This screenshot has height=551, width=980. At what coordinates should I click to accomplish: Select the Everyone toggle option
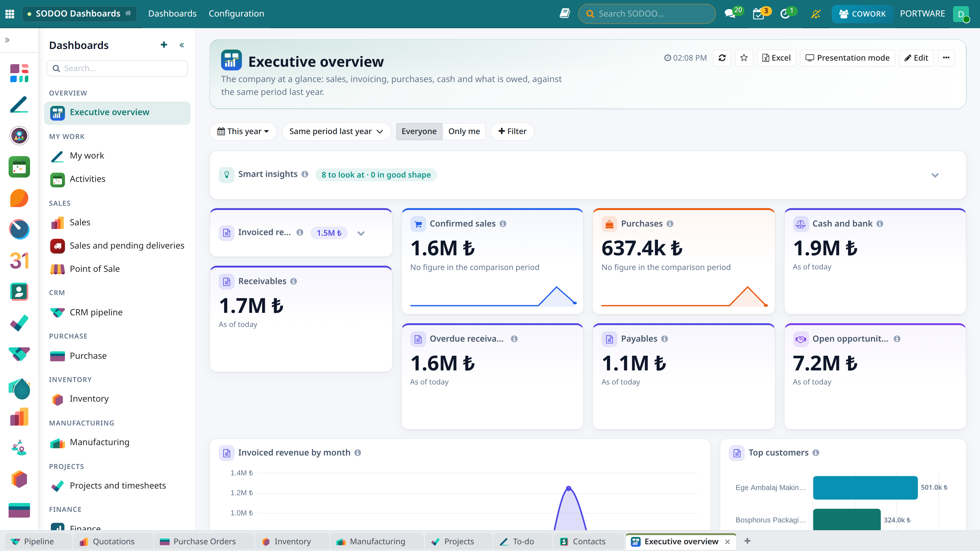pos(419,132)
